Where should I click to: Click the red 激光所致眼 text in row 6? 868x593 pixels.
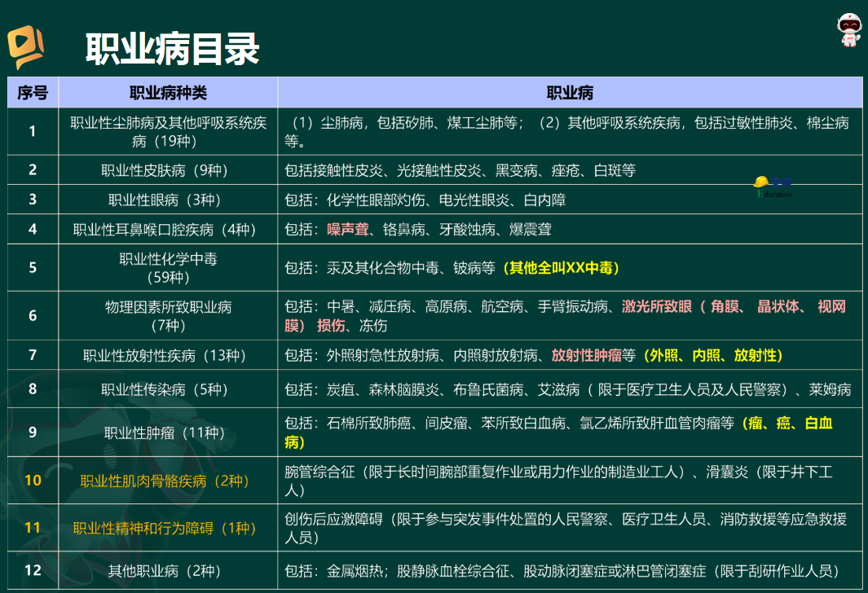(657, 307)
